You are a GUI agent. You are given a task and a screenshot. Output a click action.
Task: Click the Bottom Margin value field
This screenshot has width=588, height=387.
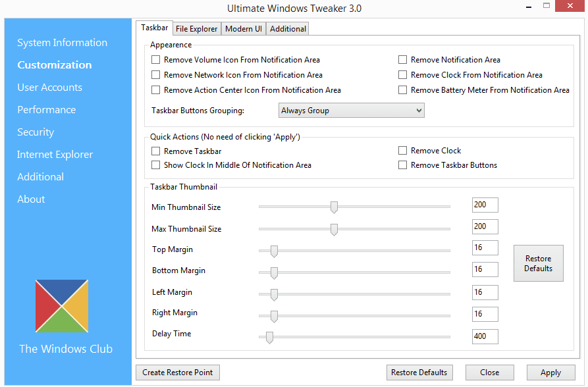(x=485, y=270)
